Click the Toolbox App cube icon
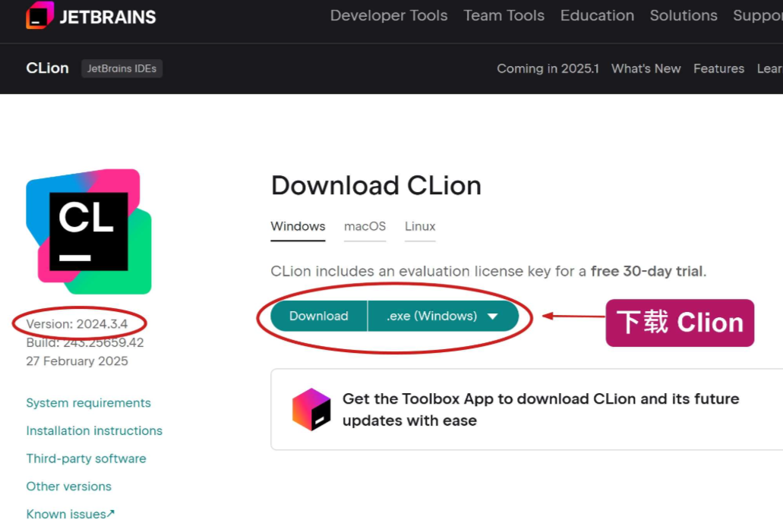 coord(311,409)
